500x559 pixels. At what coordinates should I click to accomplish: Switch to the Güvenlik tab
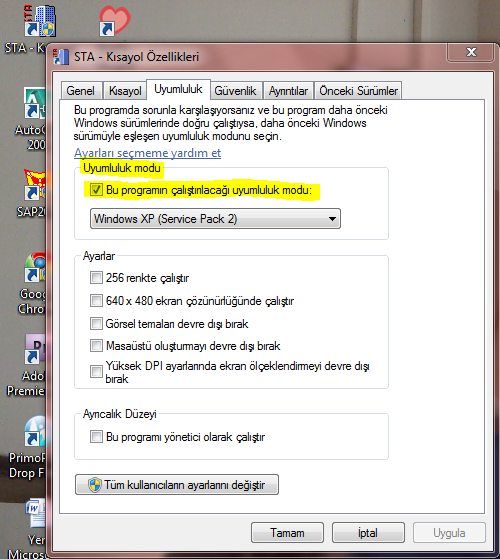click(x=236, y=91)
